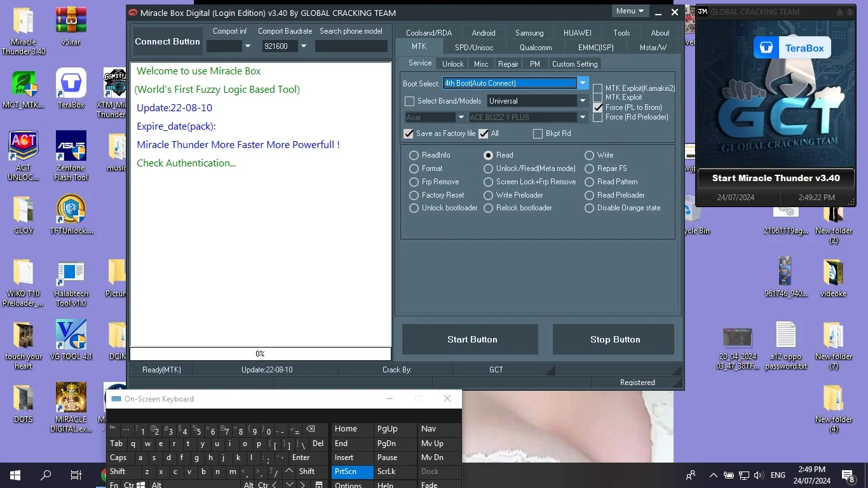This screenshot has height=488, width=868.
Task: Open the Menu dropdown in title bar
Action: click(630, 11)
